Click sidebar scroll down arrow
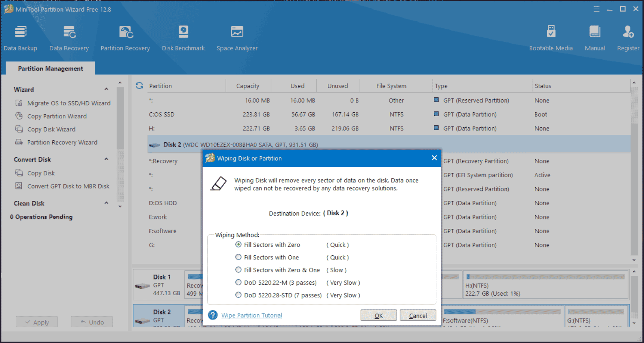The width and height of the screenshot is (644, 343). [x=120, y=206]
